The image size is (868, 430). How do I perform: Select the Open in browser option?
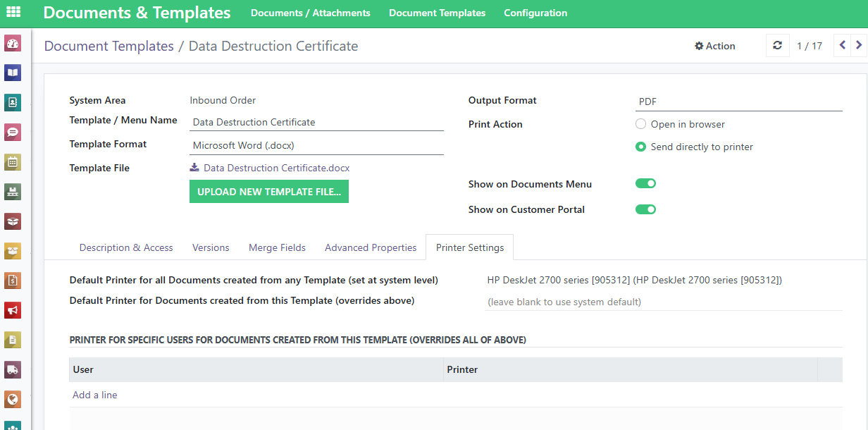click(640, 124)
